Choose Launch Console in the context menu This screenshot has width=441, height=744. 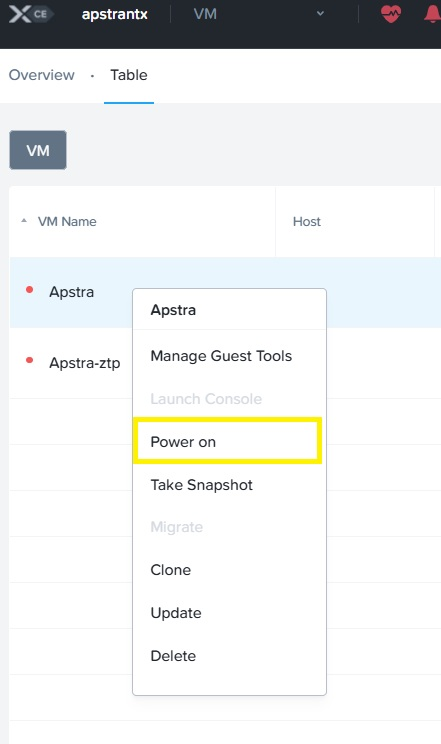(206, 399)
